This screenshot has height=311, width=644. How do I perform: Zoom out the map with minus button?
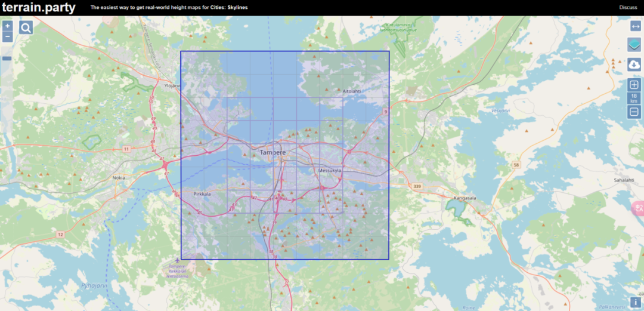(x=7, y=37)
